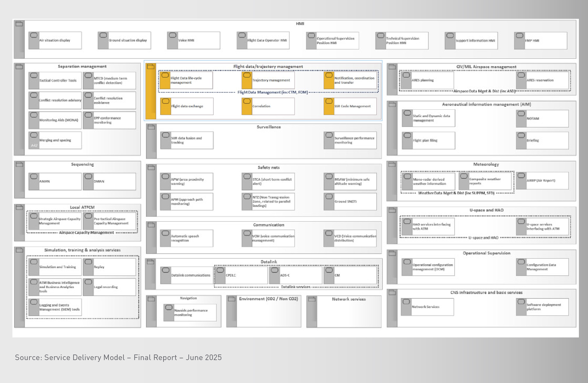The width and height of the screenshot is (588, 383).
Task: Click the Network services folder icon
Action: (312, 299)
